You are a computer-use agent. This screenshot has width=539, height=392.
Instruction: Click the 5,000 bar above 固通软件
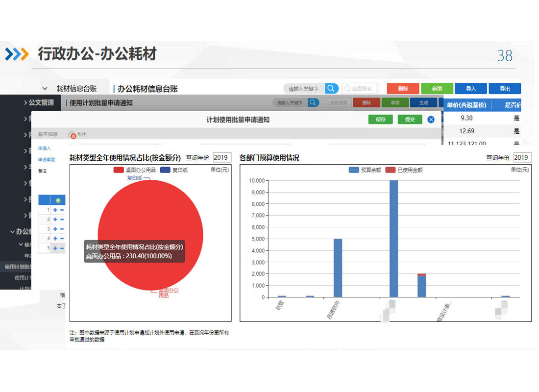[x=338, y=268]
